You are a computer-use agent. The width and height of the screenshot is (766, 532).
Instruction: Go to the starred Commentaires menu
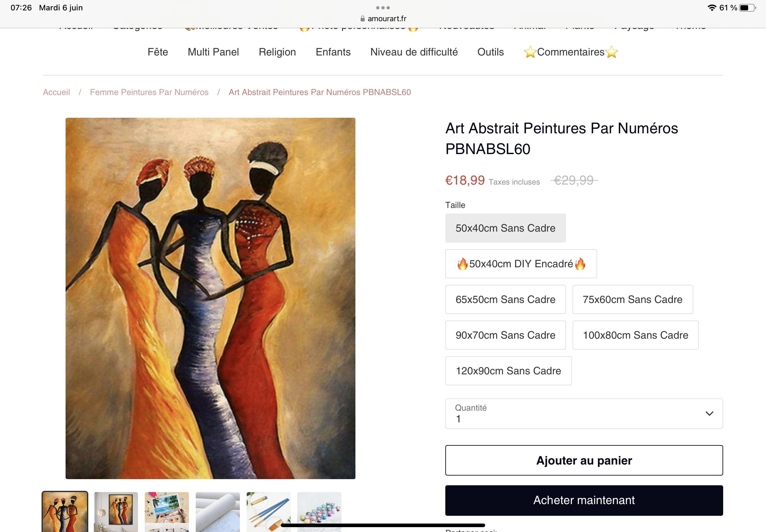tap(571, 52)
